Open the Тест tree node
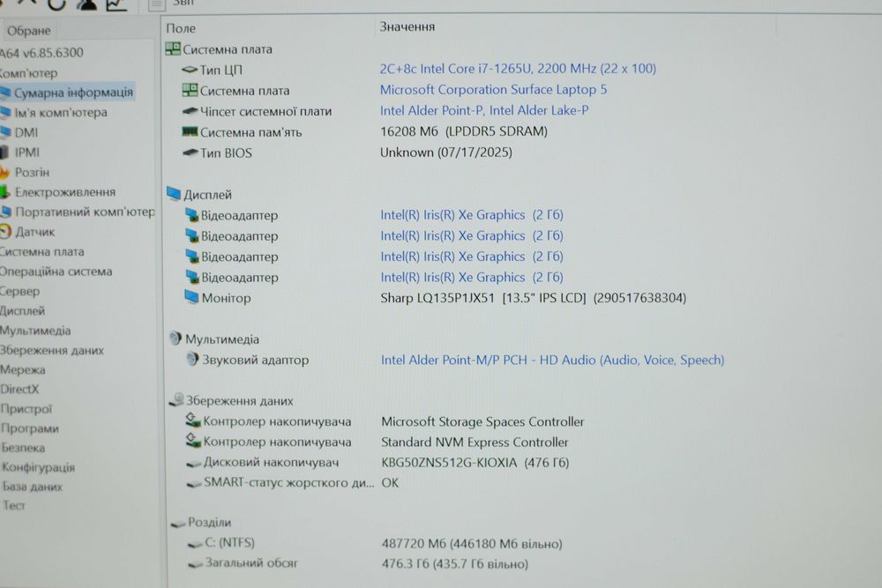The image size is (882, 588). coord(14,505)
